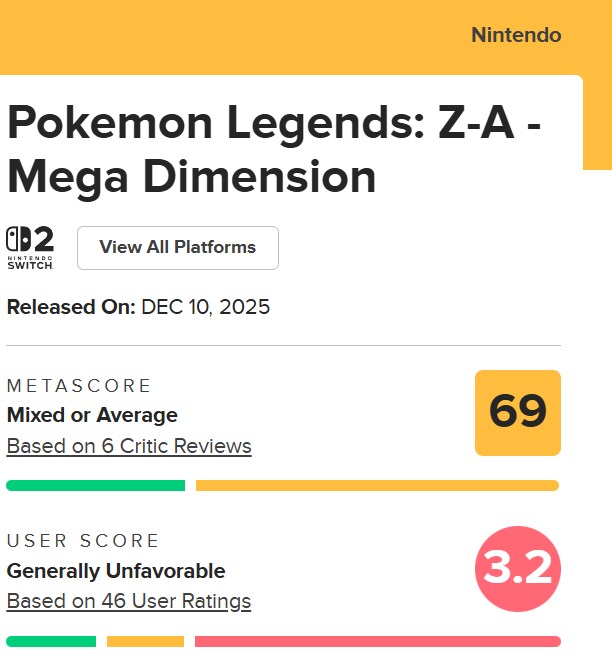Click the Generally Unfavorable verdict text
Image resolution: width=612 pixels, height=672 pixels.
[x=116, y=571]
